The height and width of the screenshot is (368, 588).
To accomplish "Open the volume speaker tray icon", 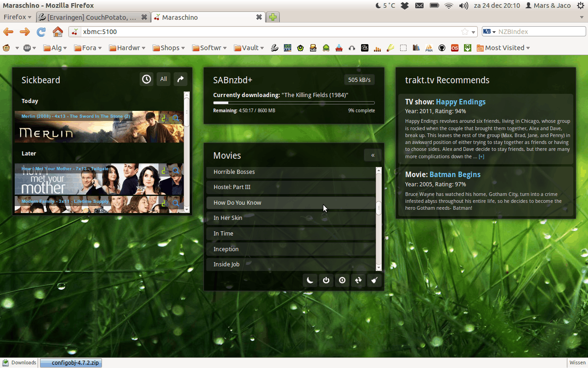I will 464,6.
